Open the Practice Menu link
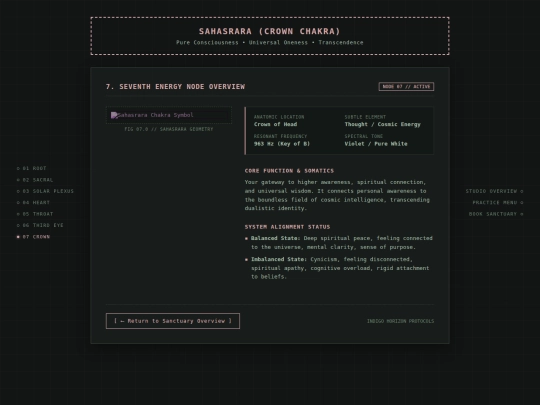 coord(498,202)
